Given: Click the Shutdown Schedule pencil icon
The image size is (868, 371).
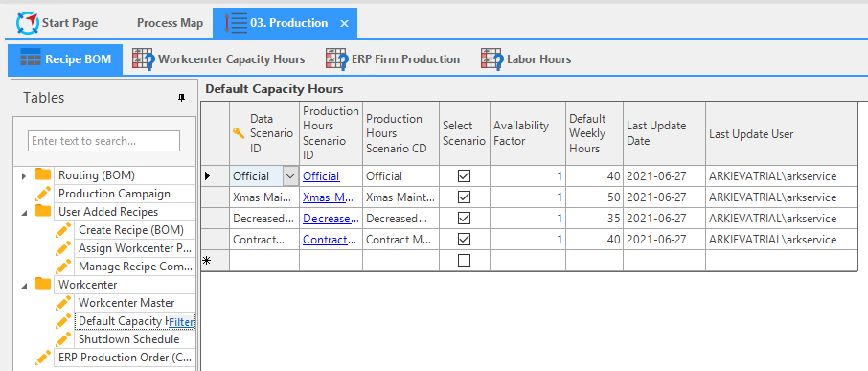Looking at the screenshot, I should coord(63,338).
